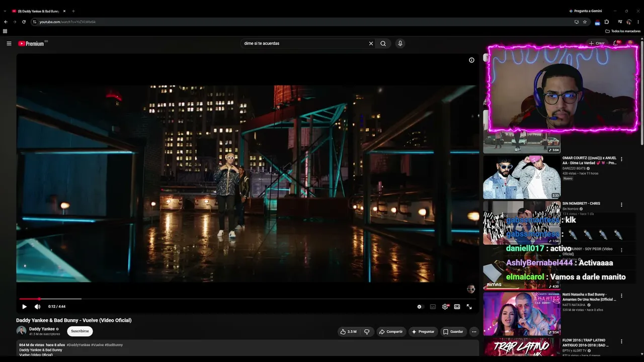
Task: Open options menu for SIN NOMBRE?? - CHRIS
Action: pos(621,205)
